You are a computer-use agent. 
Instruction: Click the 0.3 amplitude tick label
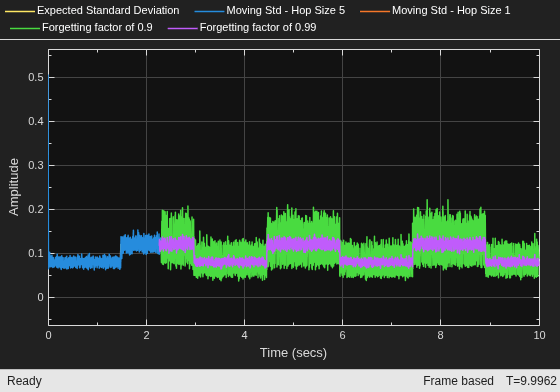pos(36,165)
